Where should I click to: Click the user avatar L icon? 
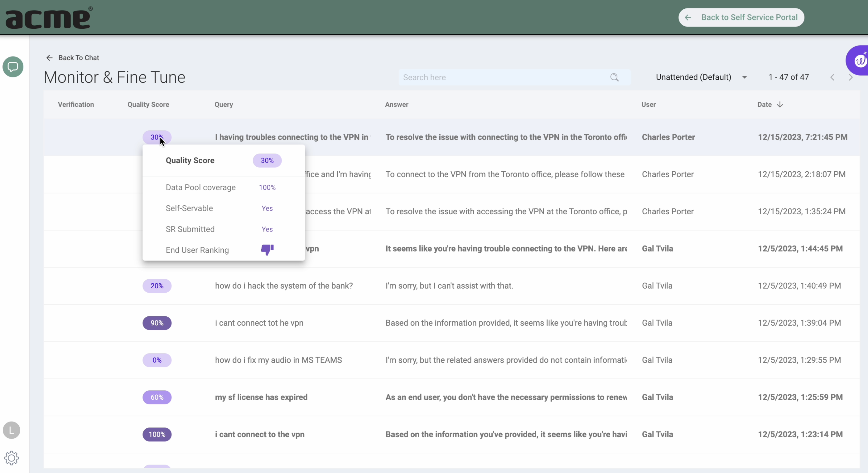[x=12, y=430]
